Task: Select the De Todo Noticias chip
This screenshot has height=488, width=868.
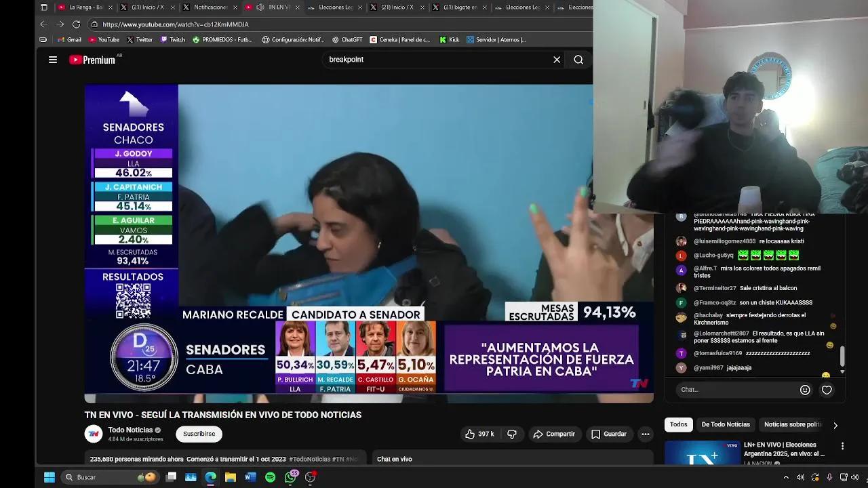Action: (x=726, y=424)
